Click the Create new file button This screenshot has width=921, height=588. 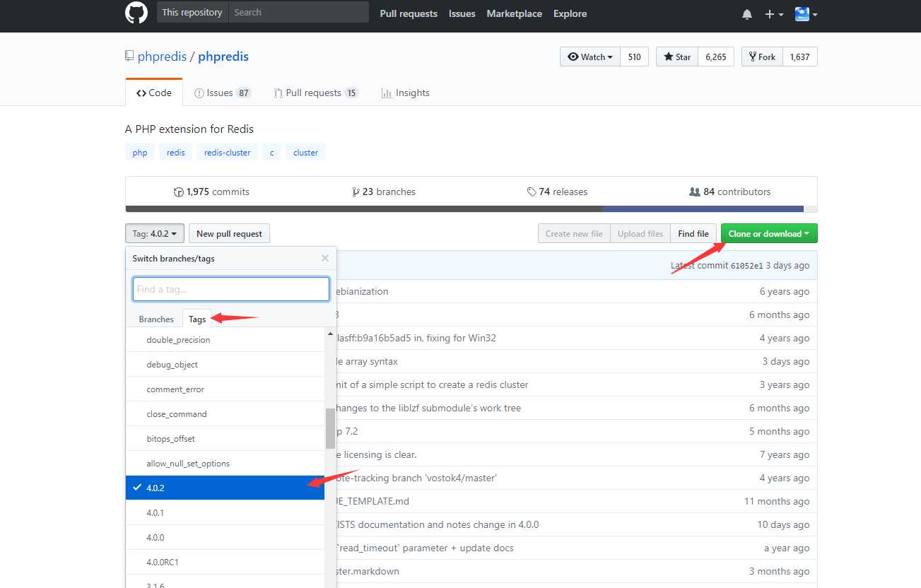tap(574, 234)
